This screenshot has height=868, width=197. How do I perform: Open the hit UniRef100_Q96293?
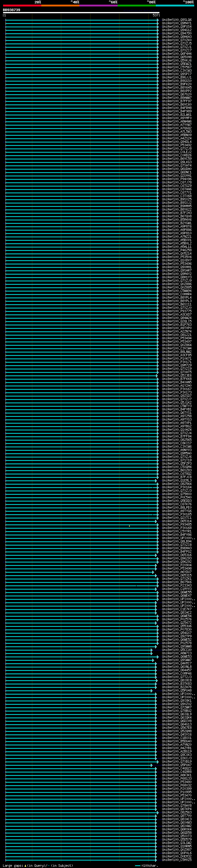click(x=176, y=558)
